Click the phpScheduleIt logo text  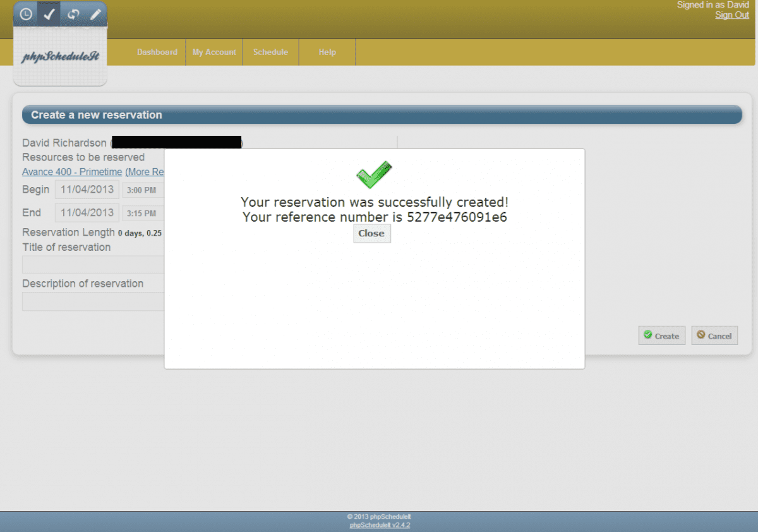60,57
